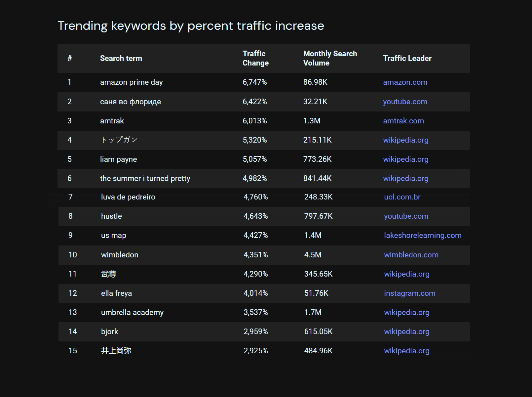Select the Search term column header
The image size is (532, 397).
(121, 58)
